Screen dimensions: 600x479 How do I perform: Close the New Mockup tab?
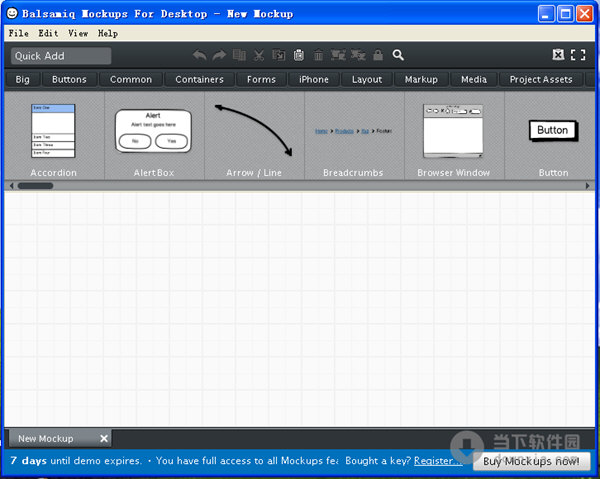coord(104,438)
